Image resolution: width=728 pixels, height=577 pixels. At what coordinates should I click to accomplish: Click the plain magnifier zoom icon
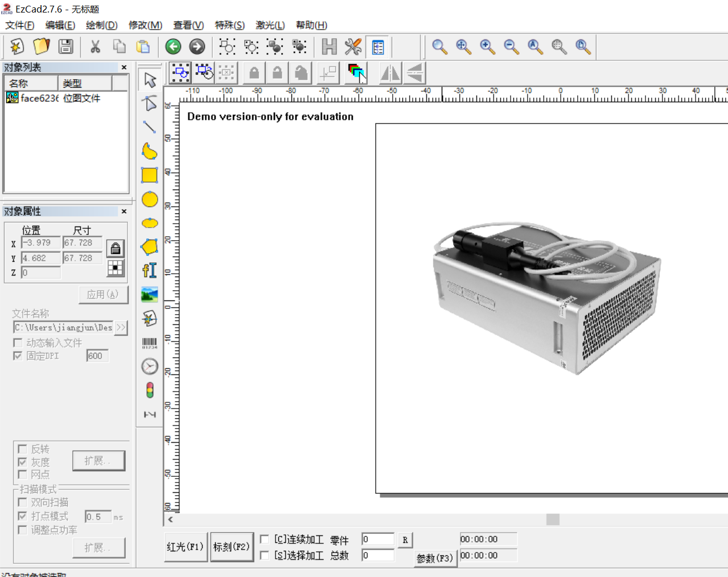439,47
